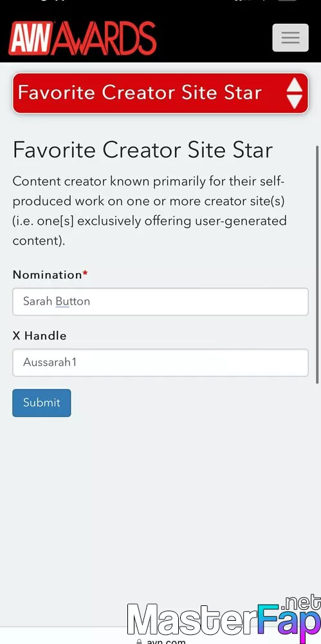Viewport: 321px width, 644px height.
Task: Click the Favorite Creator Site Star heading
Action: [142, 150]
